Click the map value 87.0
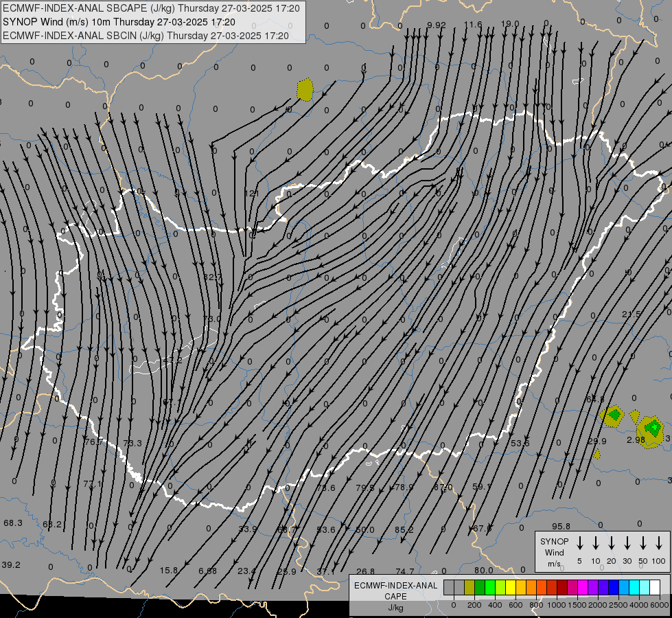 (x=443, y=488)
